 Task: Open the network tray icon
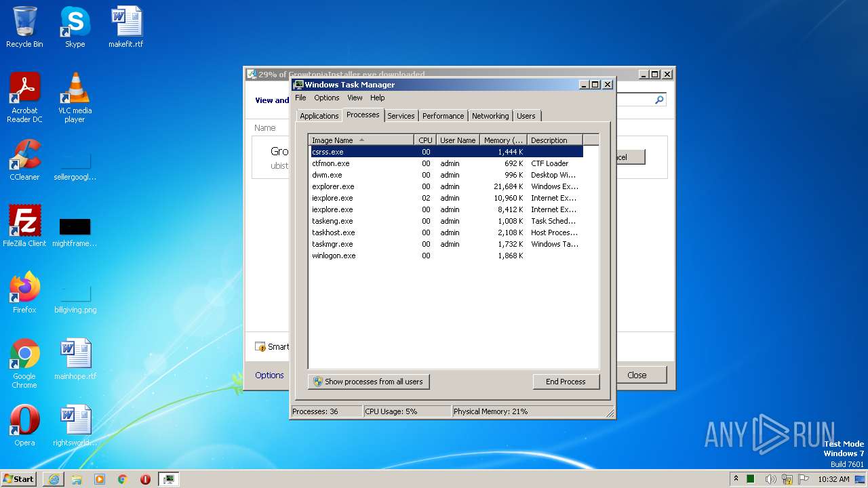(x=787, y=479)
